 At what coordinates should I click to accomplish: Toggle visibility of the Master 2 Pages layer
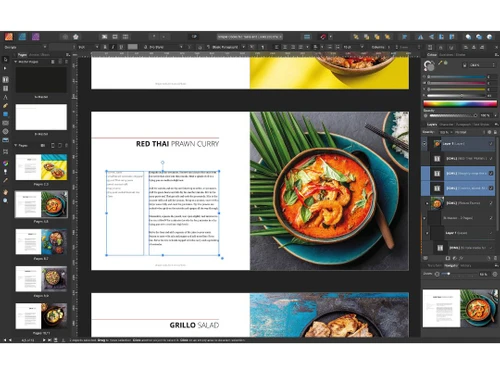[x=491, y=218]
